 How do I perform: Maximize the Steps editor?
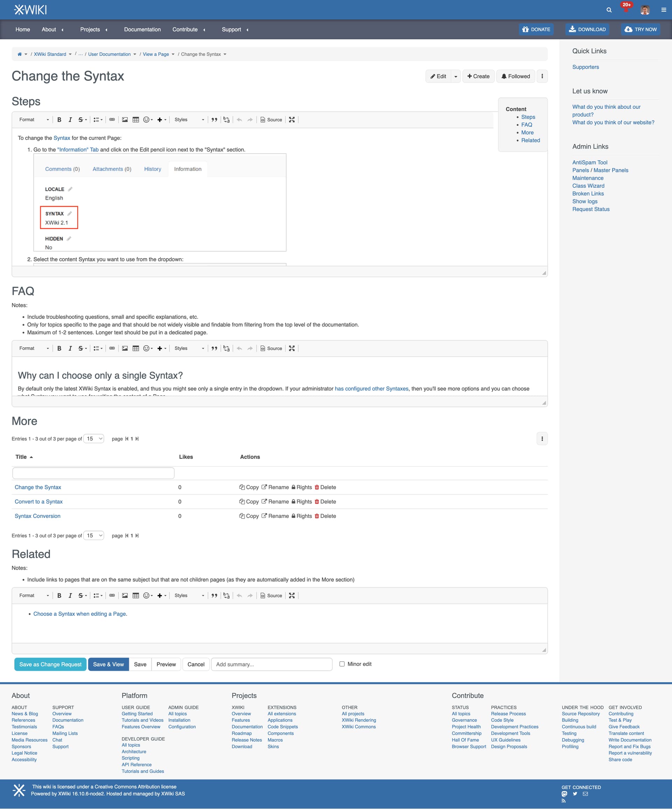click(292, 120)
